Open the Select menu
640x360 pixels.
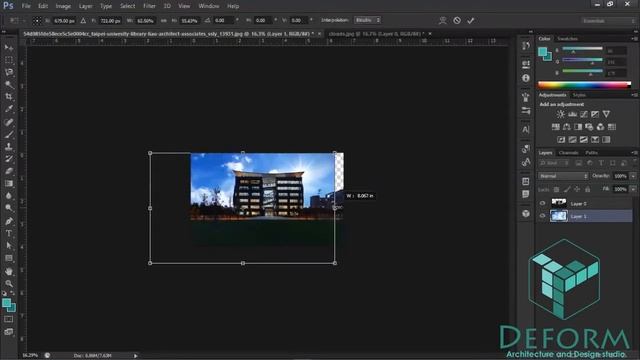point(127,6)
